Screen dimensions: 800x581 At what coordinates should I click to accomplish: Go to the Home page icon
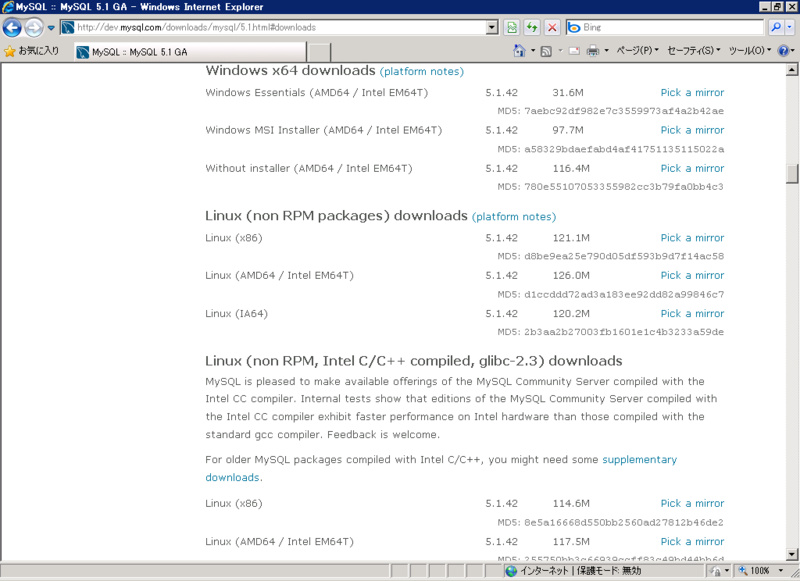pos(519,50)
